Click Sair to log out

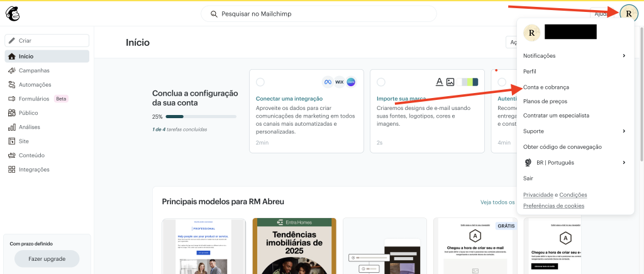528,178
